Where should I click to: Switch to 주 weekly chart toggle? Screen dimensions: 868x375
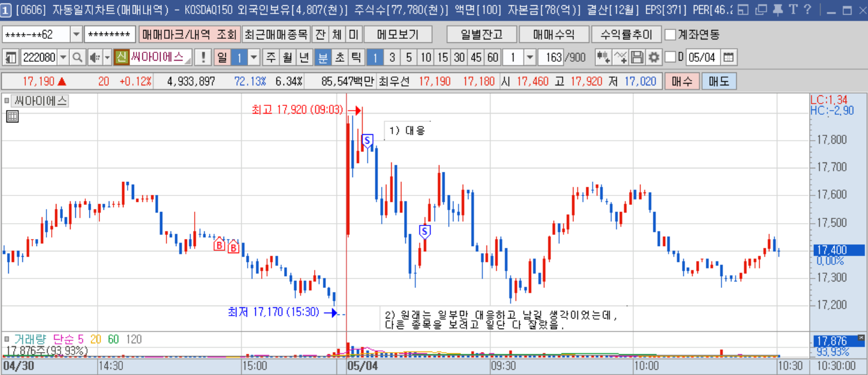[x=271, y=58]
